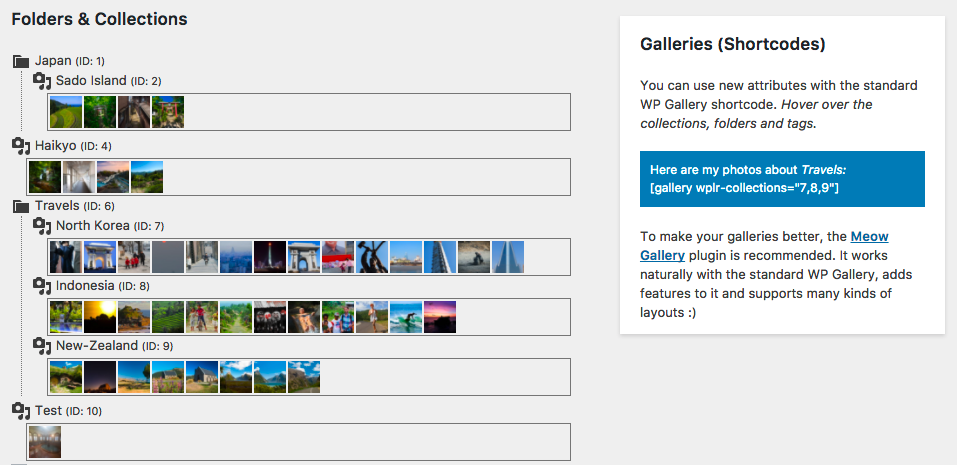The width and height of the screenshot is (957, 465).
Task: Open the single thumbnail in Test collection
Action: (x=45, y=442)
